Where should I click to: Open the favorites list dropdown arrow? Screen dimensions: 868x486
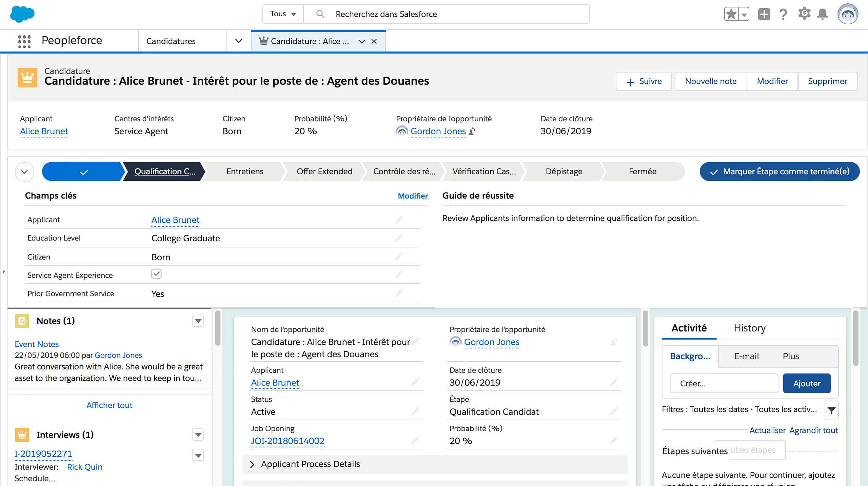pyautogui.click(x=744, y=14)
